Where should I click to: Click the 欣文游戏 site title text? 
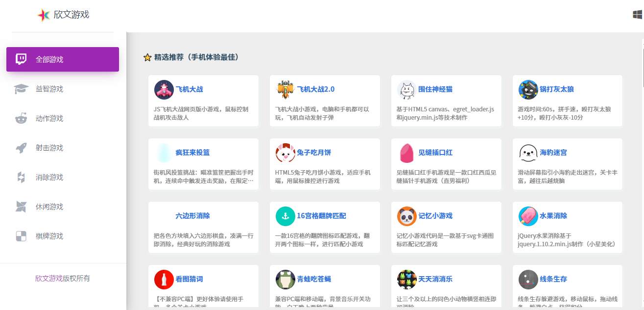click(x=72, y=15)
